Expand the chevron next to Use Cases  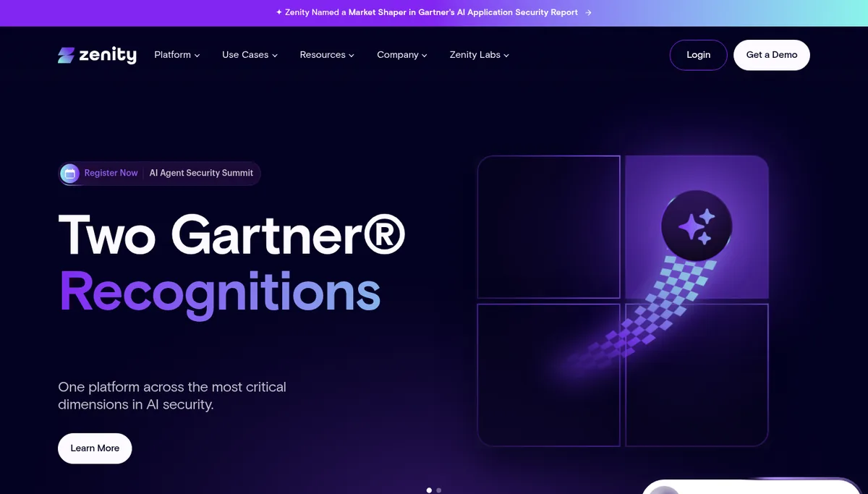click(x=275, y=56)
